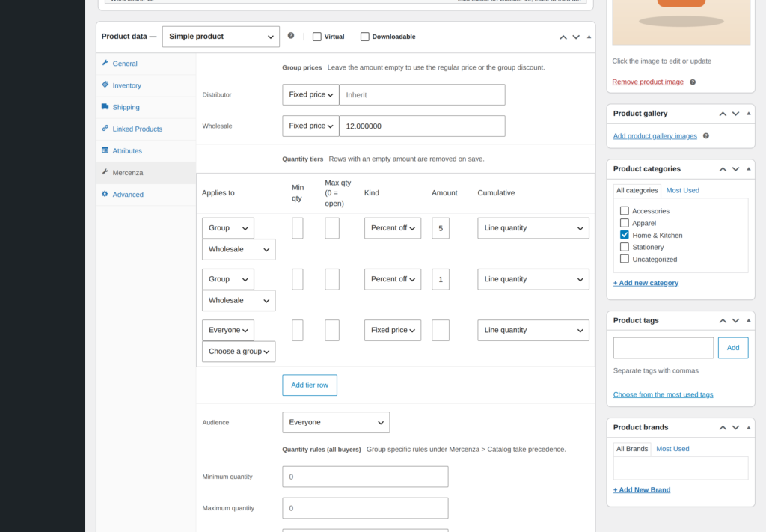
Task: Open the Linked Products tab
Action: (146, 129)
